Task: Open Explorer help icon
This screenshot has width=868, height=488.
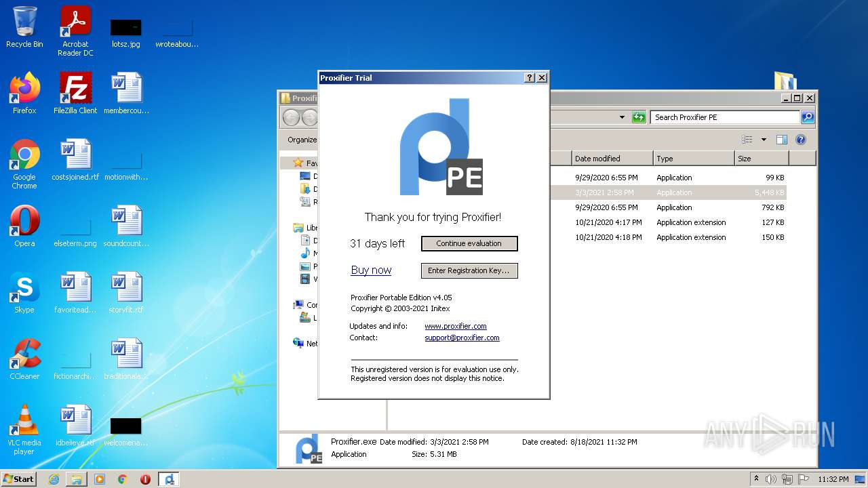Action: (x=801, y=140)
